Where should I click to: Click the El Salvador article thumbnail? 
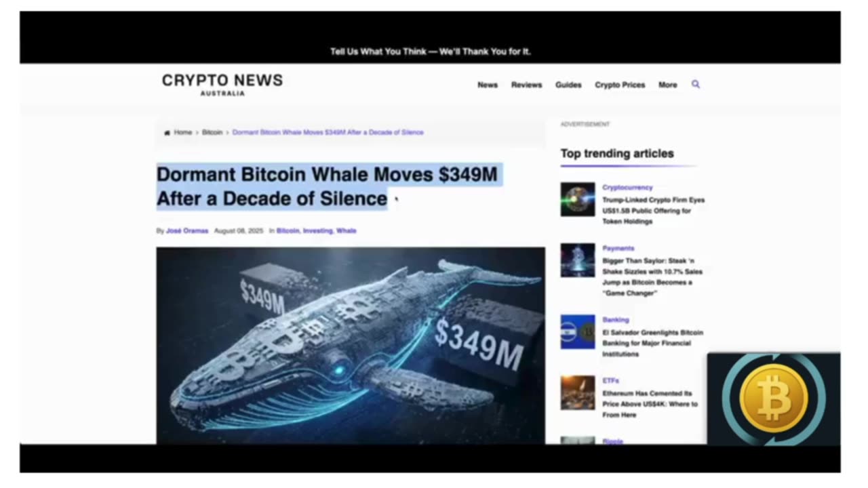click(578, 332)
